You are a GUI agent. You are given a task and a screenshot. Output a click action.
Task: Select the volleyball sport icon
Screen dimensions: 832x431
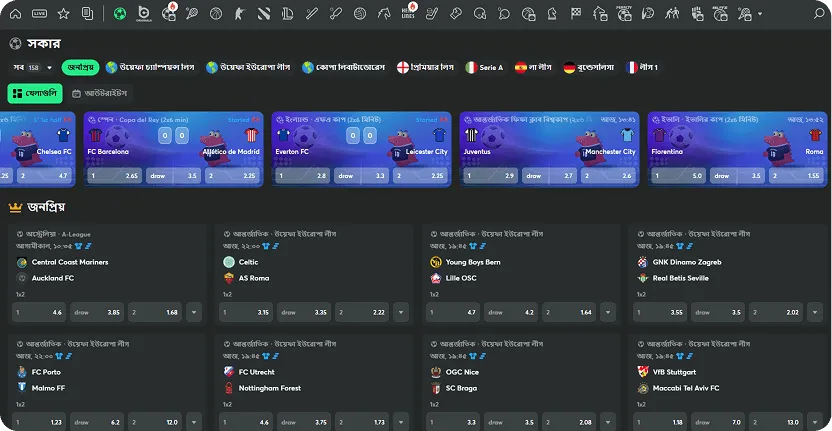[360, 14]
